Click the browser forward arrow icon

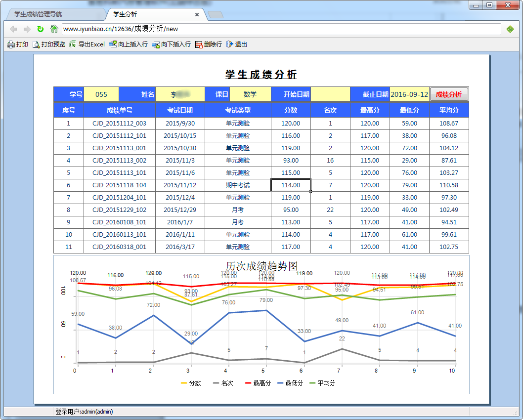coord(27,29)
